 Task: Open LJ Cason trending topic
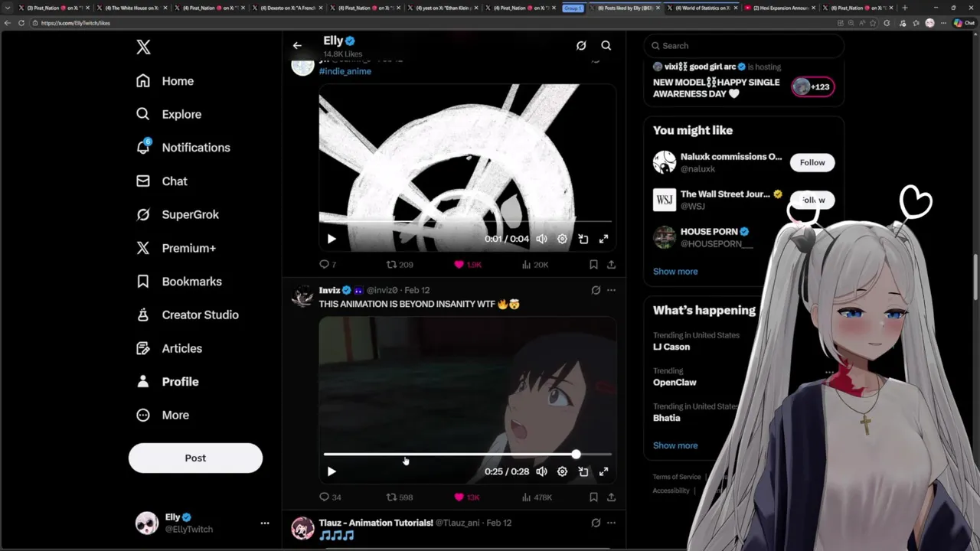click(671, 347)
